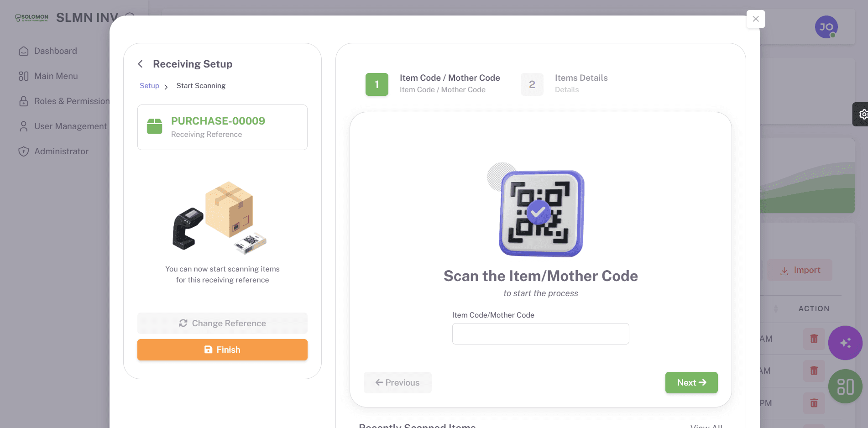Focus the Item Code/Mother Code input field
The image size is (868, 428).
pos(540,334)
